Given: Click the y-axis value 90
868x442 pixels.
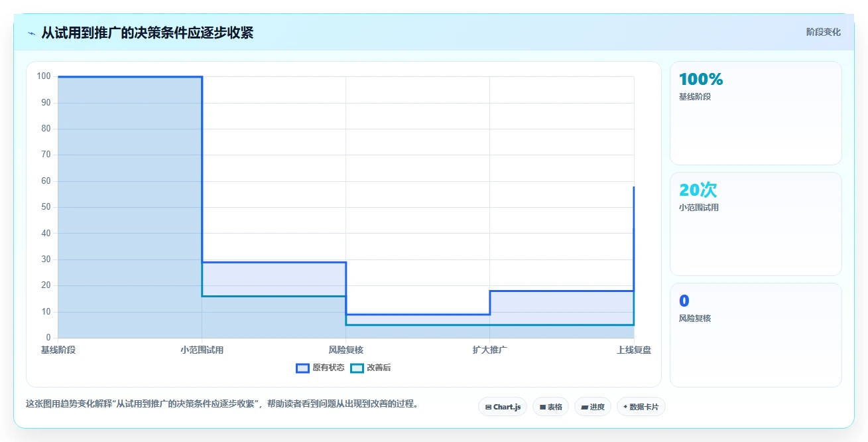Looking at the screenshot, I should (46, 102).
